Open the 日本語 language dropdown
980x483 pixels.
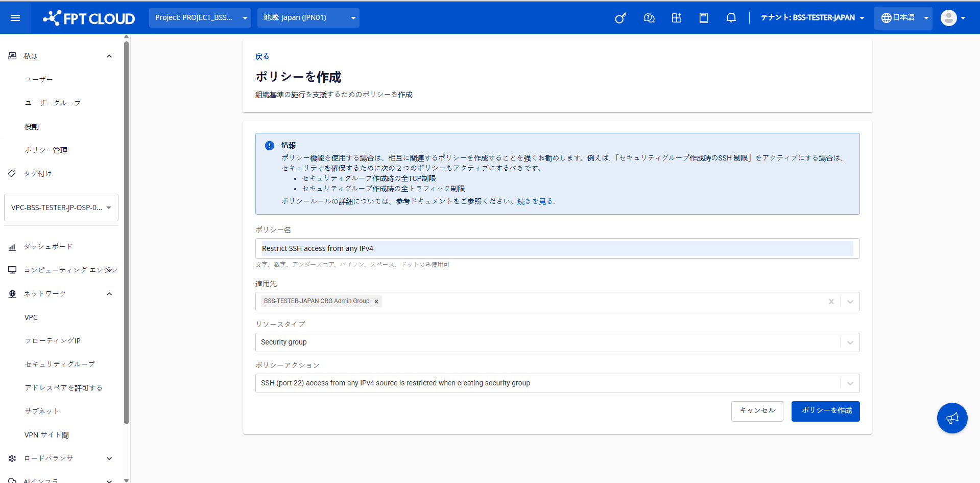pos(903,18)
